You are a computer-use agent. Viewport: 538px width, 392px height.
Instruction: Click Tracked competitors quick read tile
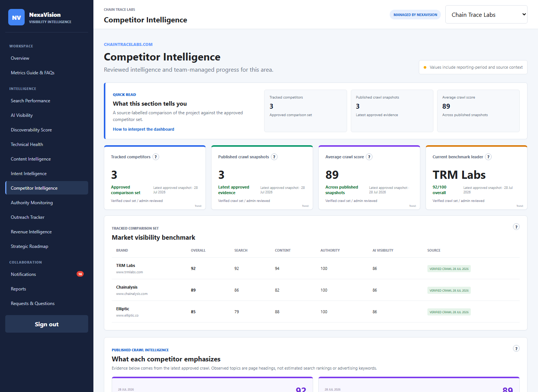(306, 111)
